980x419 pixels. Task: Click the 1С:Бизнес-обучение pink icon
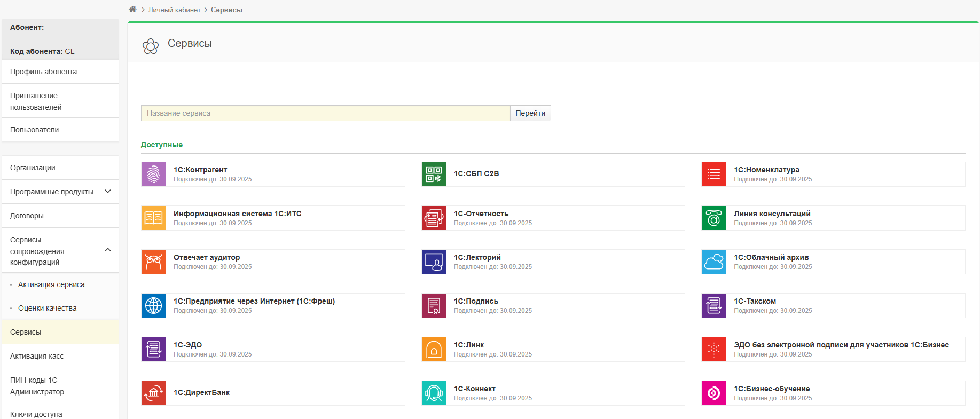coord(714,393)
